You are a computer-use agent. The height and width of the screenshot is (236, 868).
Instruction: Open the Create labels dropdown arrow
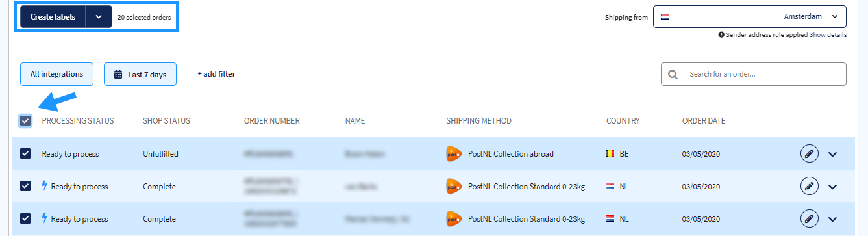[x=99, y=17]
